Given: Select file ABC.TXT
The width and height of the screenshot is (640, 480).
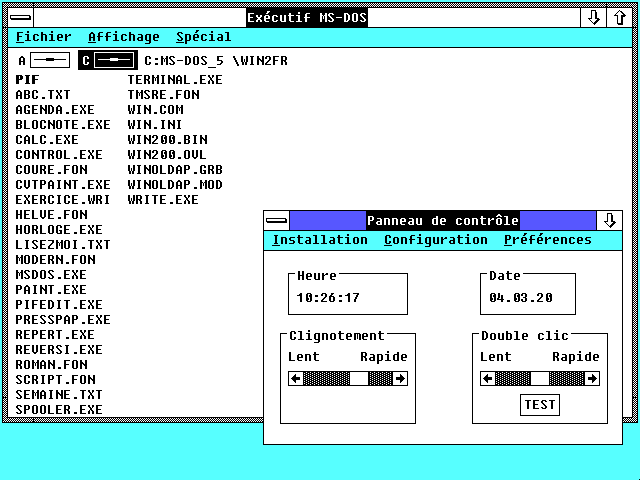Looking at the screenshot, I should 43,95.
